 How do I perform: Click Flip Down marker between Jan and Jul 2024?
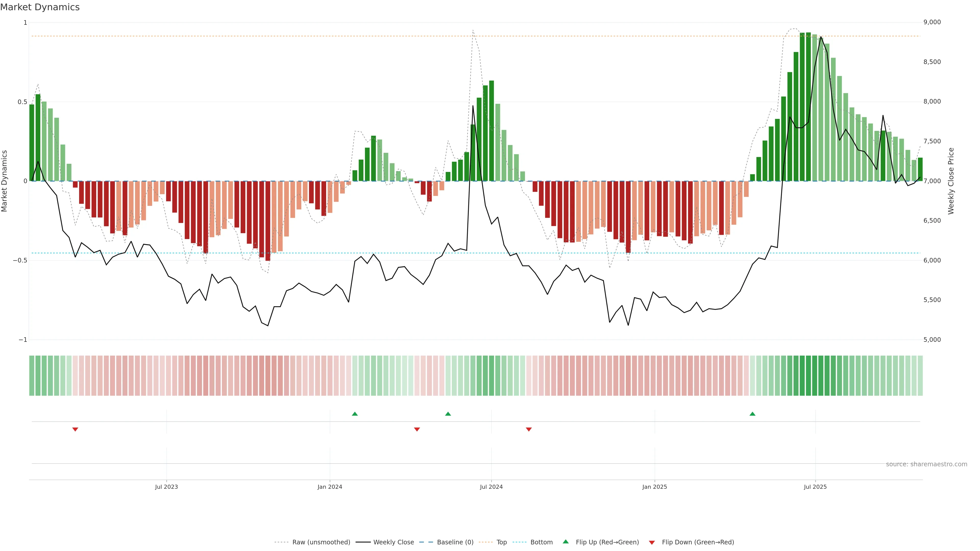coord(417,429)
